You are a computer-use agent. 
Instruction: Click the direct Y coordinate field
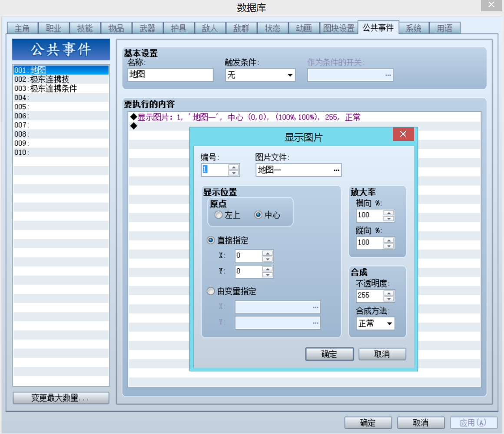coord(249,271)
